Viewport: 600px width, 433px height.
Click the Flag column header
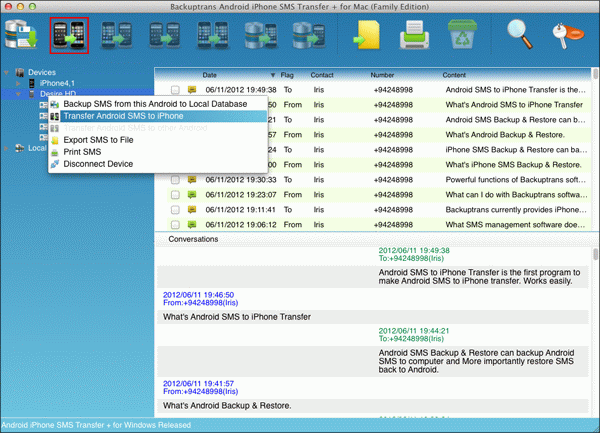pyautogui.click(x=287, y=75)
